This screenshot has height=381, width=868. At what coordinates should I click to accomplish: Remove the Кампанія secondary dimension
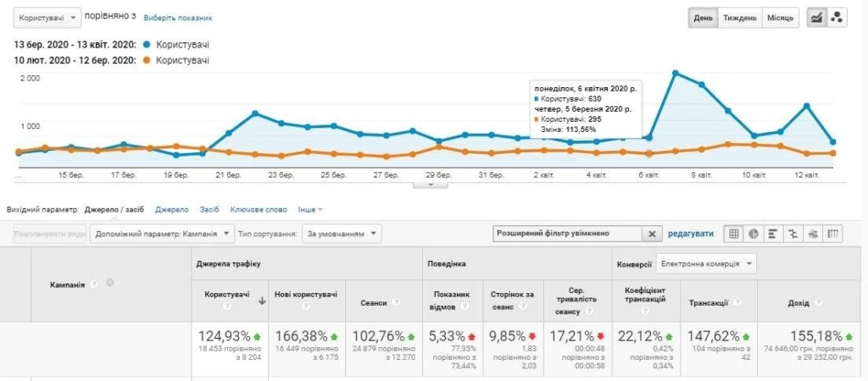pyautogui.click(x=109, y=283)
